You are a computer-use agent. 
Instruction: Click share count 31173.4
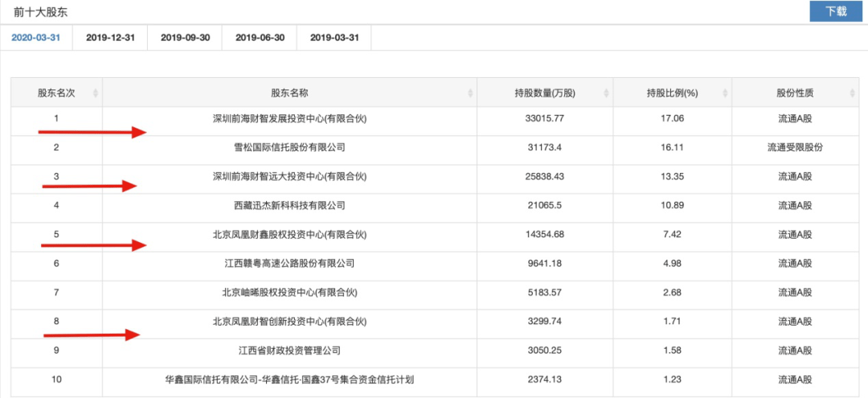544,147
